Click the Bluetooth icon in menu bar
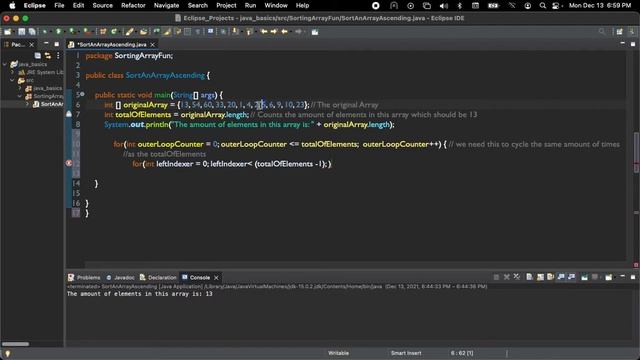 459,5
